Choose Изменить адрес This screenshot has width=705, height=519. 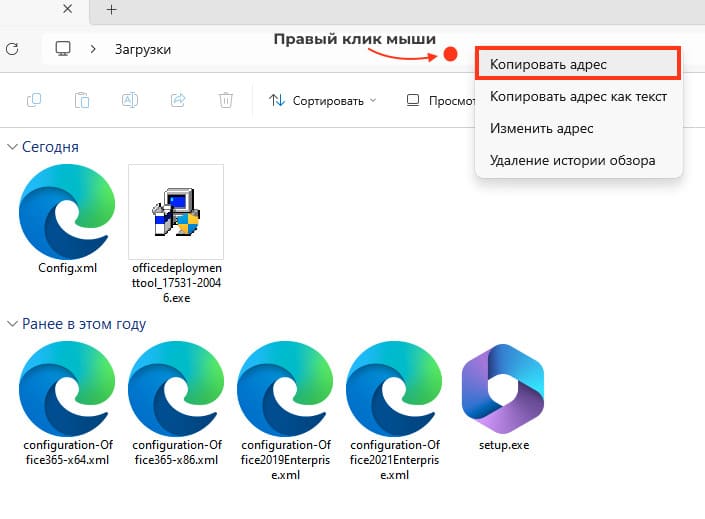(x=578, y=128)
